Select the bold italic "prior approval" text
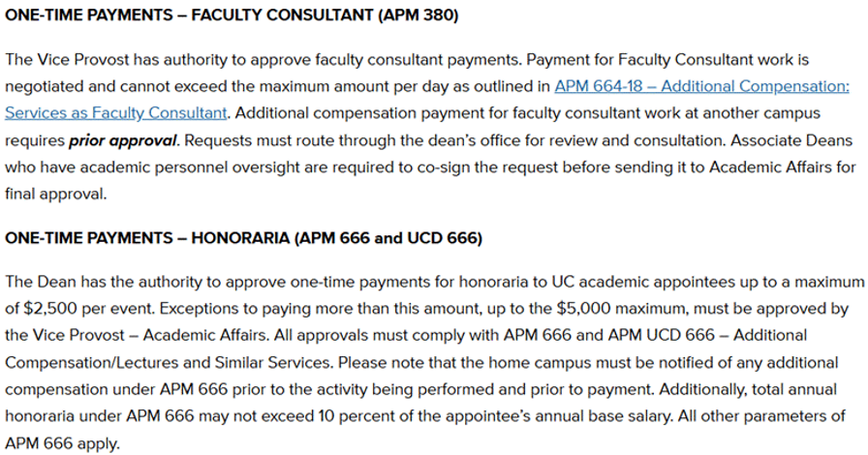This screenshot has width=868, height=455. pos(123,140)
